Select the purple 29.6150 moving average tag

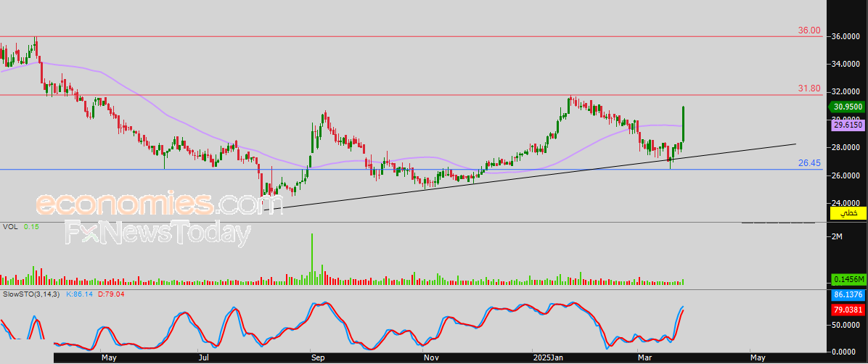coord(848,125)
